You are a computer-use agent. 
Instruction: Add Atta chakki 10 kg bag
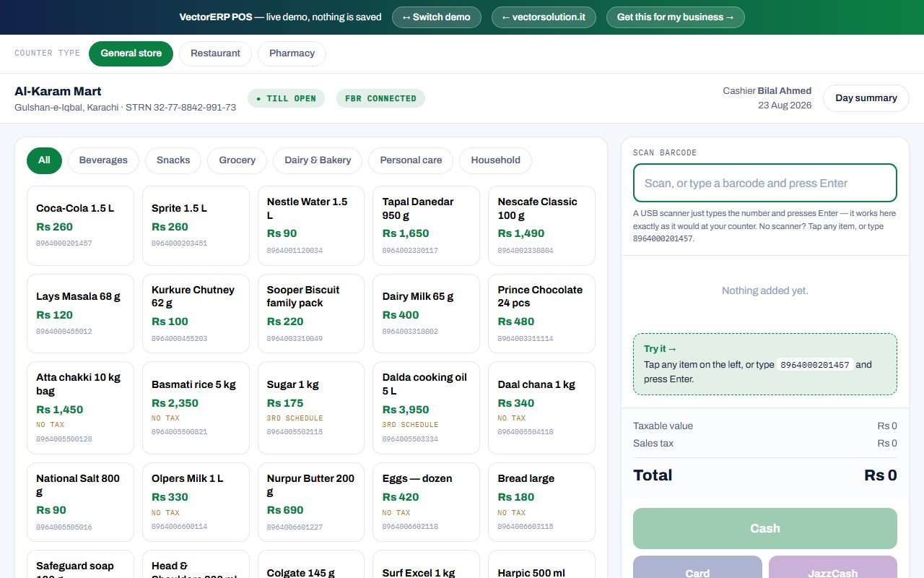coord(80,408)
